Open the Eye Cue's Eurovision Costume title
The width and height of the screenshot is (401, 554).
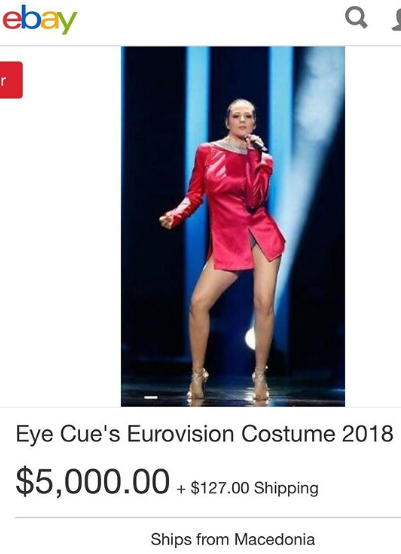204,434
